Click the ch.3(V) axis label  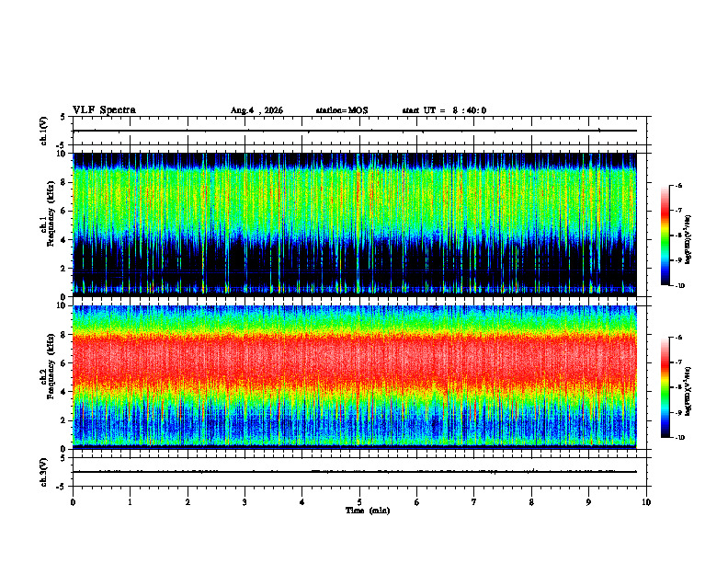pyautogui.click(x=44, y=472)
